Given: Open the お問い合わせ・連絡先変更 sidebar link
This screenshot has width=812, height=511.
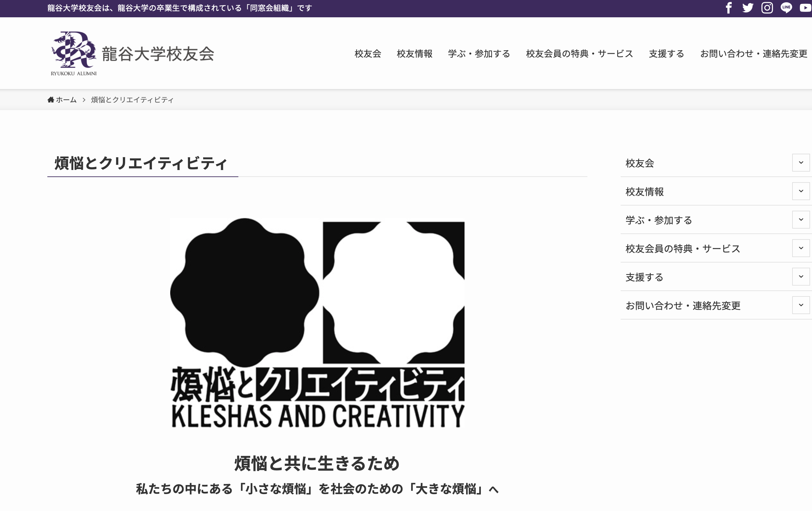Looking at the screenshot, I should (683, 306).
